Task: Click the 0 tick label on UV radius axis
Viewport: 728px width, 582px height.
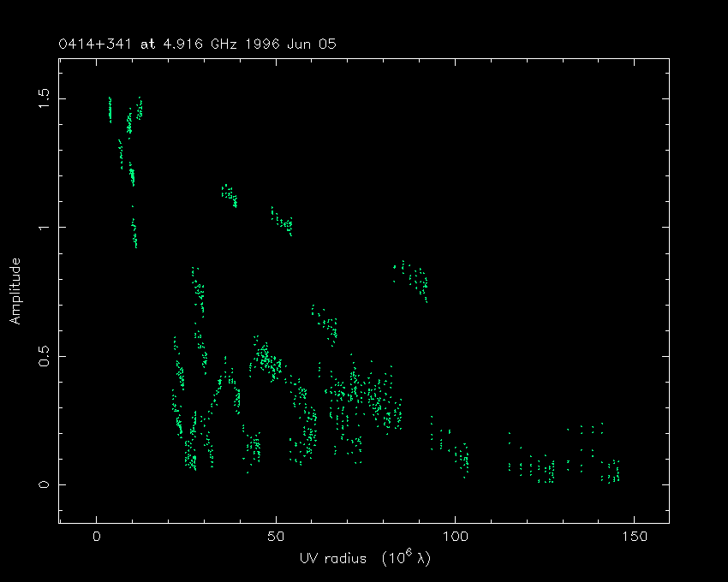Action: 97,537
